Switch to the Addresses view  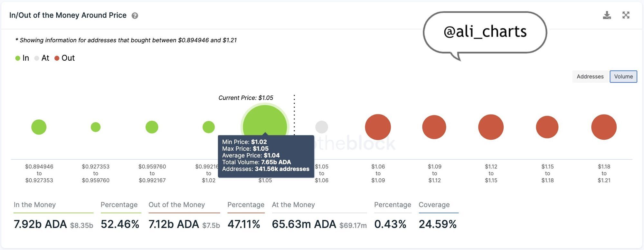[x=590, y=76]
